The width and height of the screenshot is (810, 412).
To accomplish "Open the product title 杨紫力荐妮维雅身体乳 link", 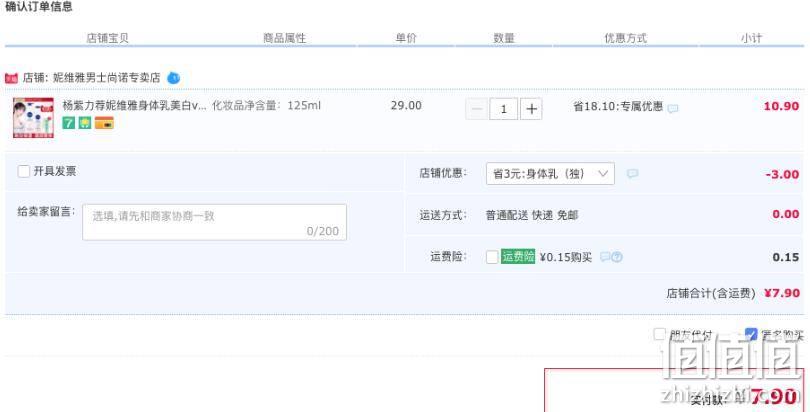I will (x=134, y=105).
